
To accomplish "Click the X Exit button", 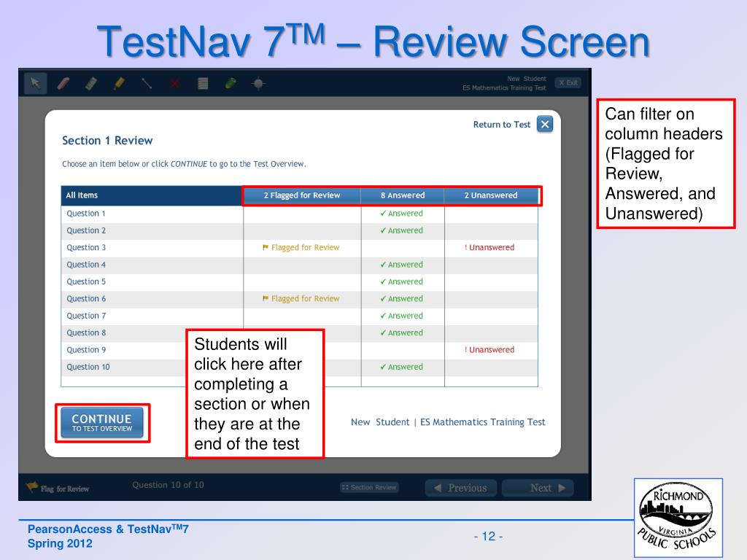I will [x=568, y=83].
